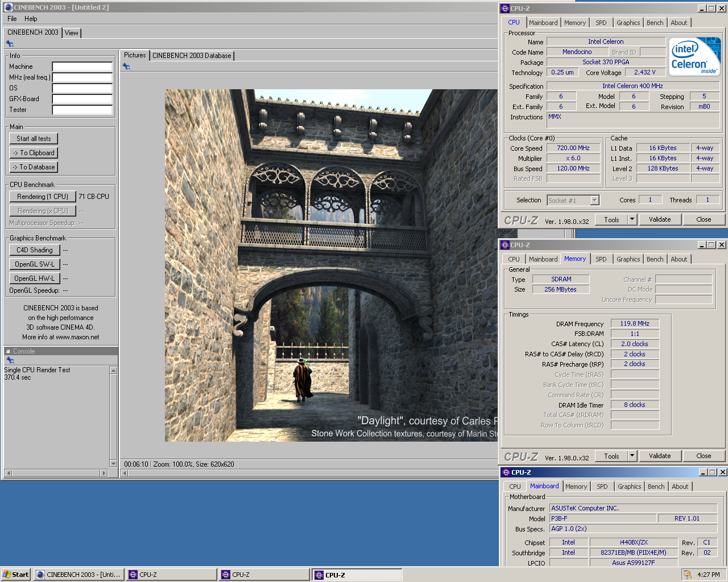Click Tools button in top CPU-Z window
The width and height of the screenshot is (728, 582).
pyautogui.click(x=611, y=219)
